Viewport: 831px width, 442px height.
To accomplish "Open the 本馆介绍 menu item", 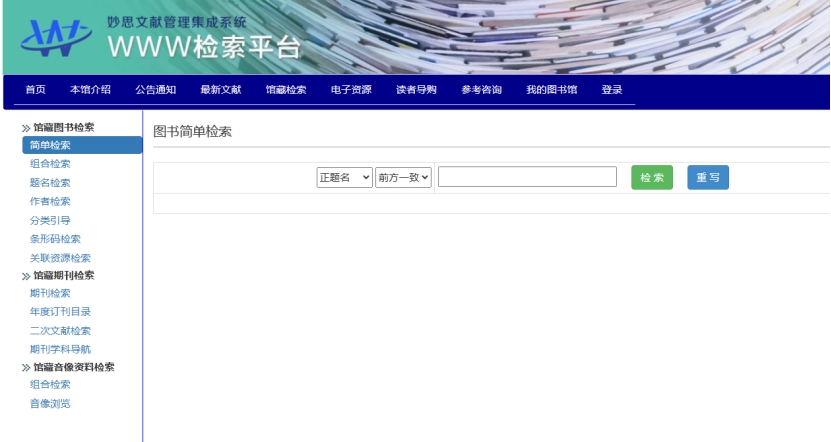I will point(90,90).
